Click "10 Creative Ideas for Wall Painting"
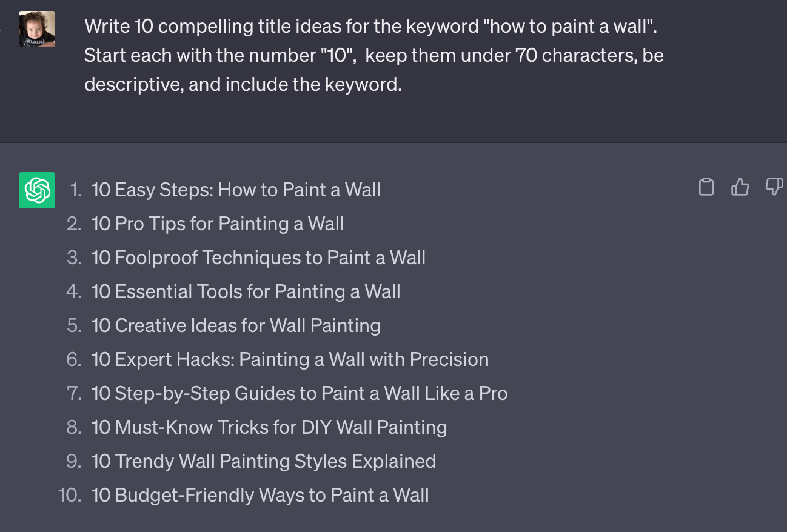This screenshot has width=787, height=532. coord(236,325)
